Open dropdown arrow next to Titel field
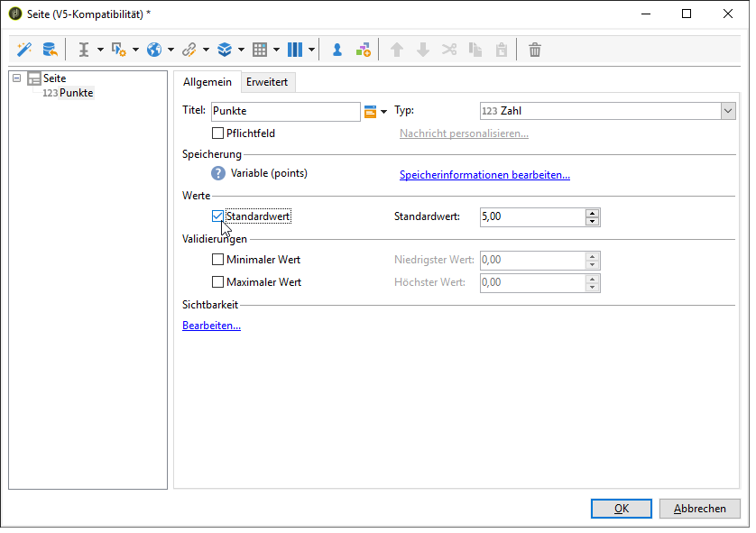 point(383,112)
